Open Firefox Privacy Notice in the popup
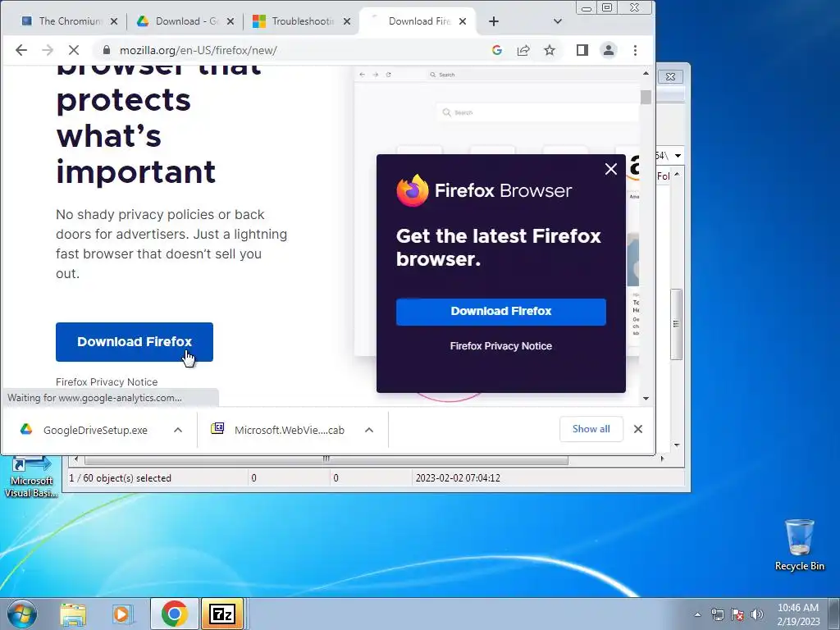840x630 pixels. [x=501, y=346]
